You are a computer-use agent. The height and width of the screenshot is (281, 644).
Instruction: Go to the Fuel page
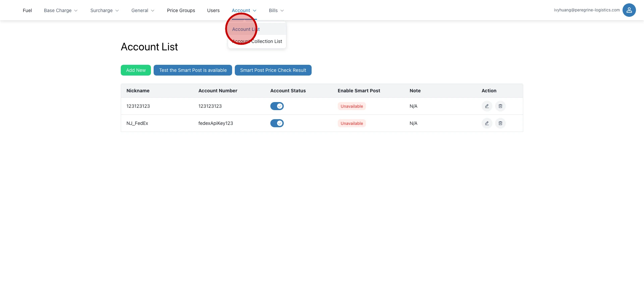coord(27,10)
